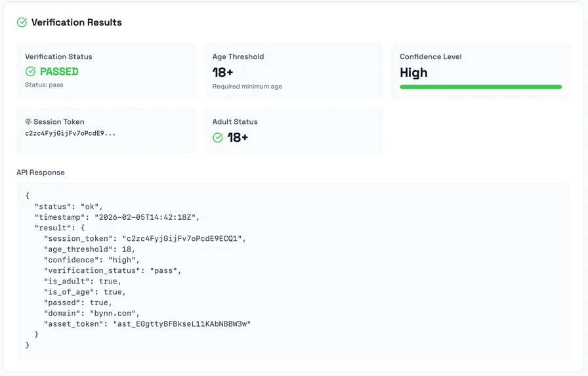Viewport: 588px width, 376px height.
Task: Click the green check icon in Adult Status
Action: coord(217,138)
